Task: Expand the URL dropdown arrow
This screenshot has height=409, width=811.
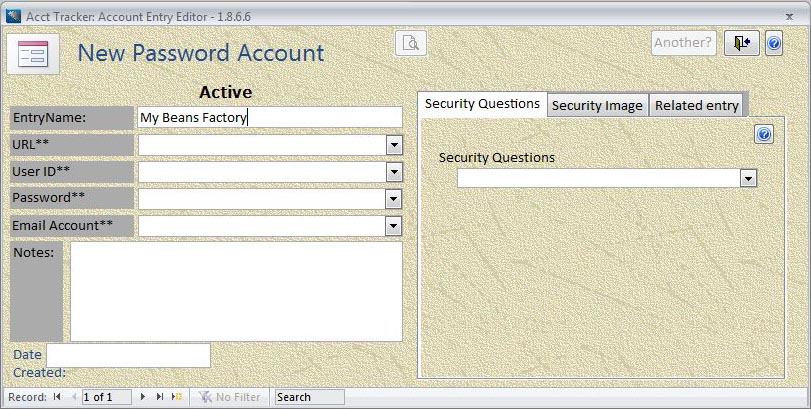Action: (394, 145)
